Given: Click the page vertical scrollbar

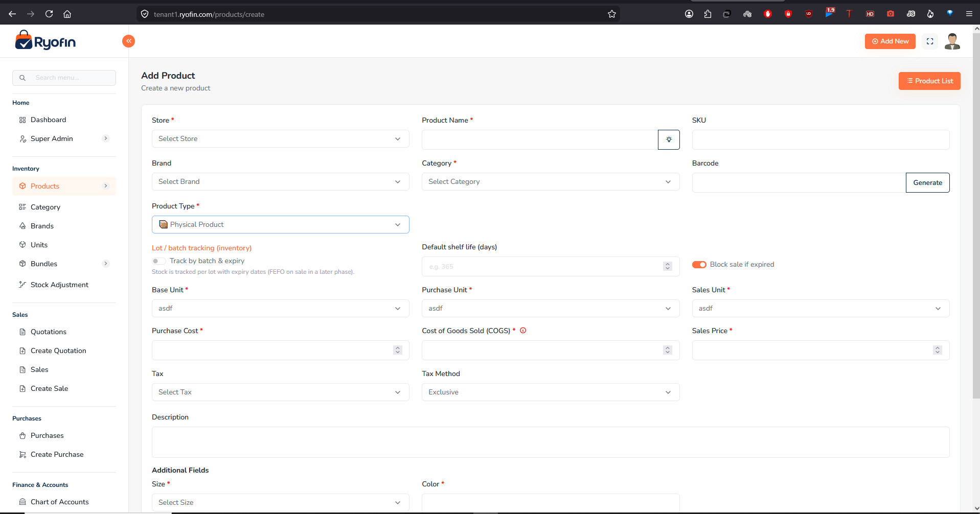Looking at the screenshot, I should pyautogui.click(x=976, y=215).
